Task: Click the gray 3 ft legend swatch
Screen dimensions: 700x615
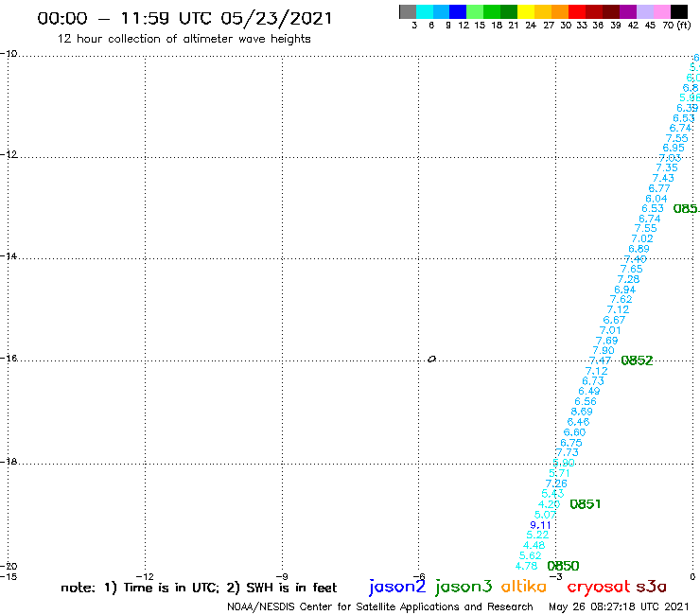Action: point(408,11)
